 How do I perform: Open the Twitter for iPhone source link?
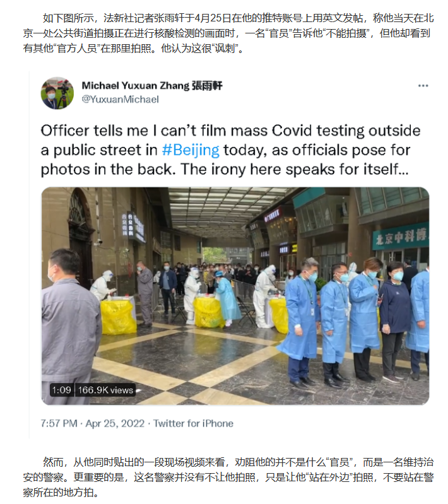[193, 423]
